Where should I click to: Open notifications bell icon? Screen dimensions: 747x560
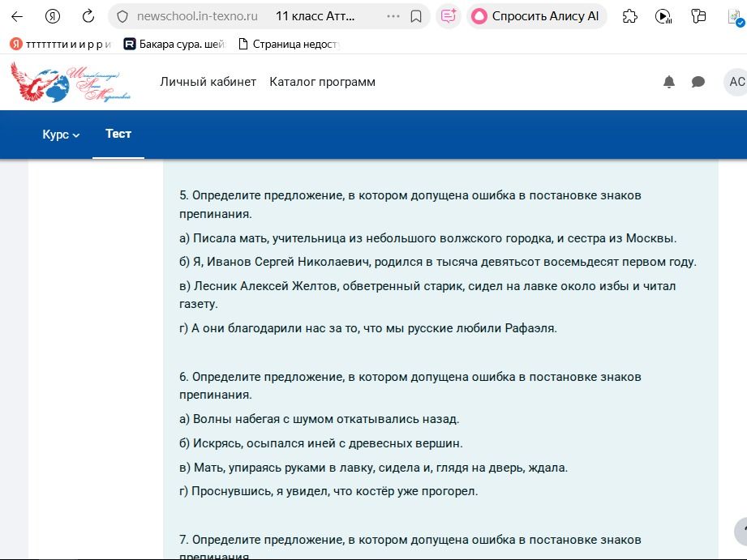pos(669,82)
